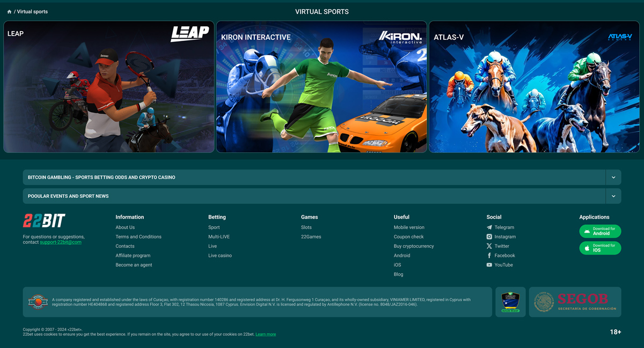
Task: Click the Information column heading
Action: point(130,217)
